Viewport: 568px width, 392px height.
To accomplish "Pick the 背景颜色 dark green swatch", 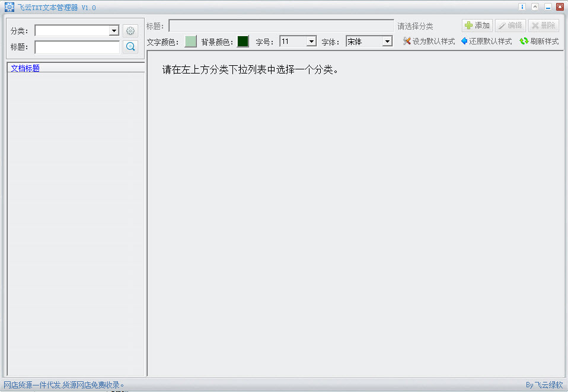I will pyautogui.click(x=242, y=42).
